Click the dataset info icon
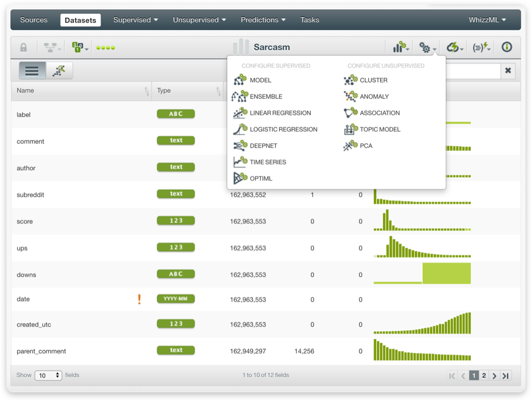532x401 pixels. point(506,47)
